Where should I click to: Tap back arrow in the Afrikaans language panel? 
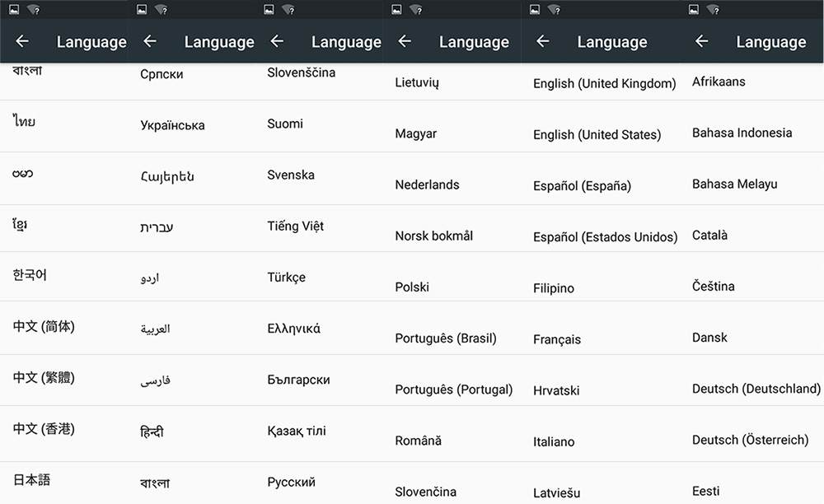click(x=701, y=42)
